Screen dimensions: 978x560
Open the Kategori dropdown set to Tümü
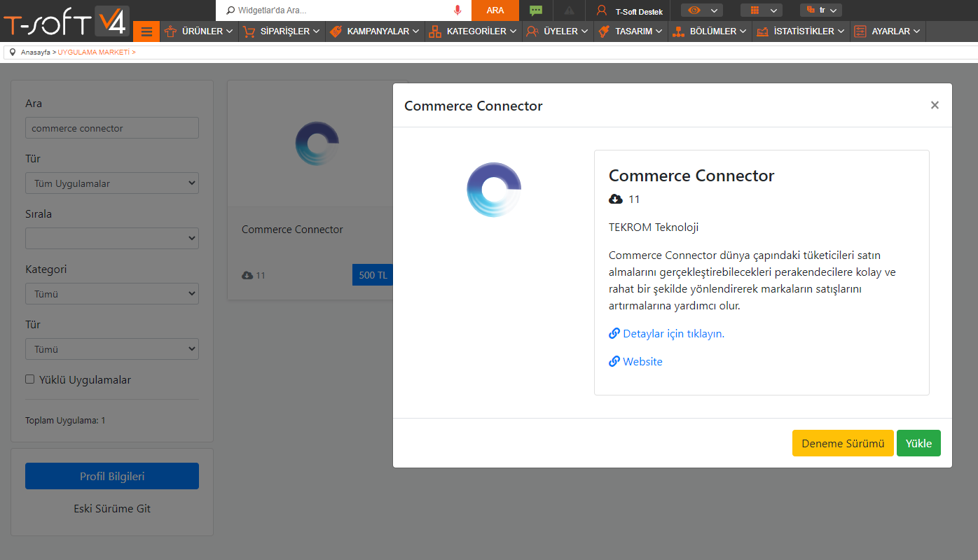pyautogui.click(x=112, y=294)
